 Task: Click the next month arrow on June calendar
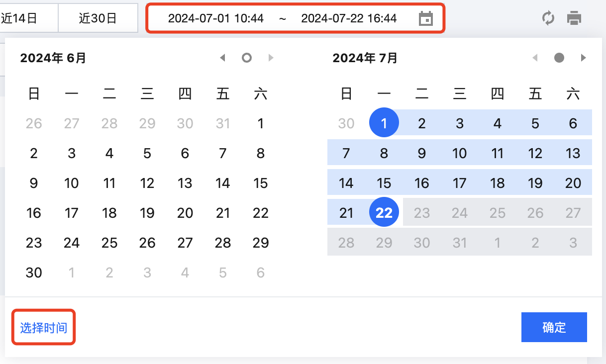point(271,58)
